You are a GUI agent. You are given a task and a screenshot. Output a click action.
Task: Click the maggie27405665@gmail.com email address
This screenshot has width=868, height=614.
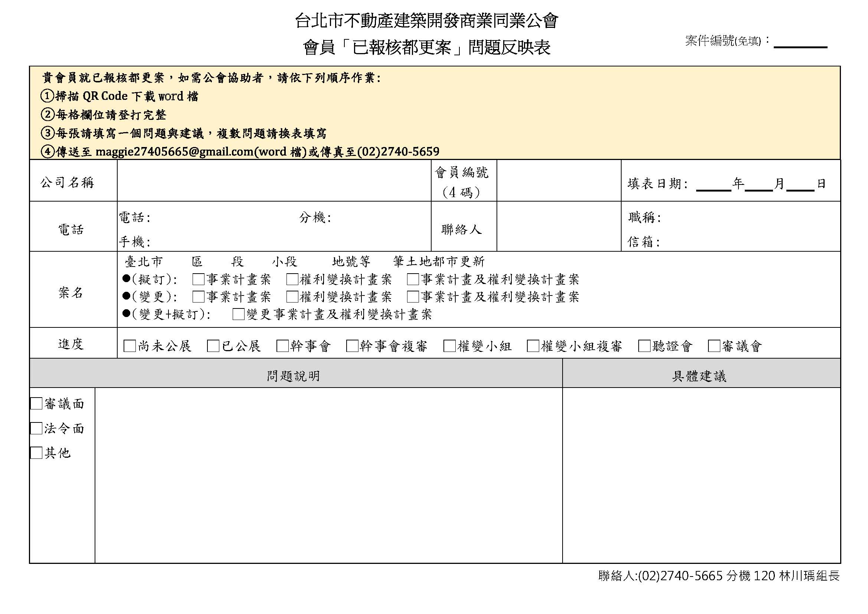click(x=175, y=152)
